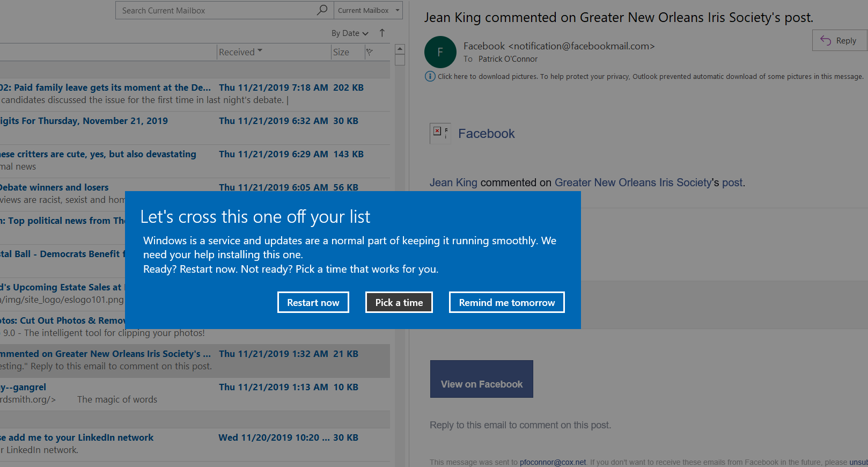The image size is (868, 467).
Task: Open the Current Mailbox scope dropdown
Action: [368, 10]
